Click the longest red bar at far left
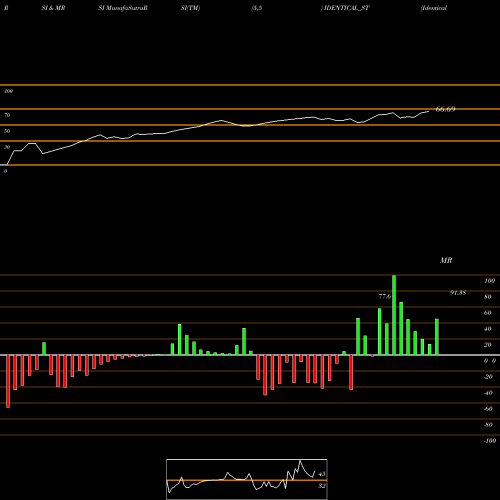The image size is (500, 500). pyautogui.click(x=8, y=381)
